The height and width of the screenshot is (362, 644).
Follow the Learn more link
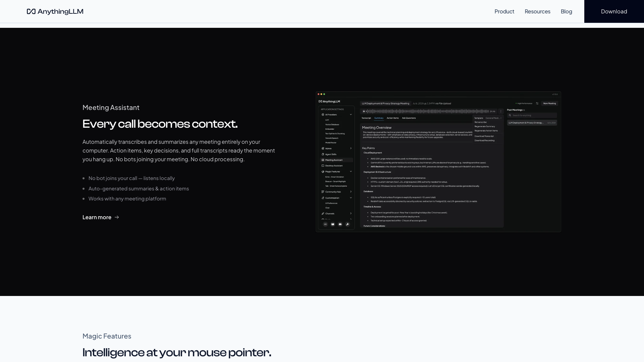click(x=101, y=217)
